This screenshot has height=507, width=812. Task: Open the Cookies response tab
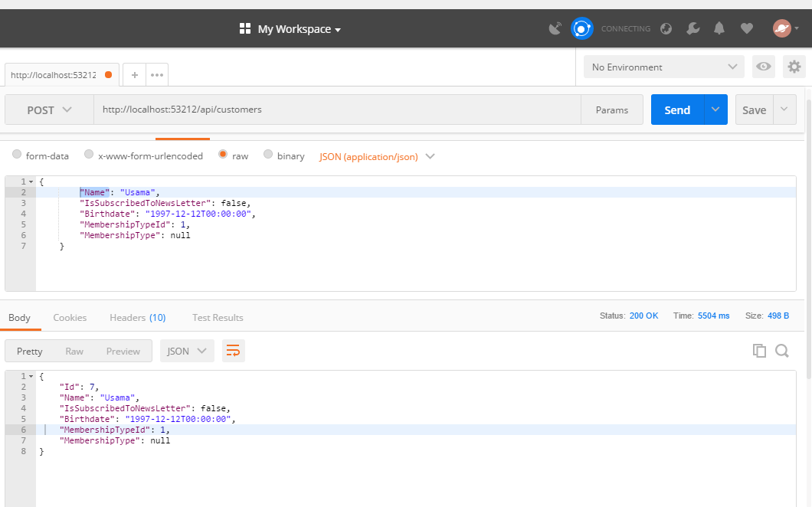[x=70, y=318]
